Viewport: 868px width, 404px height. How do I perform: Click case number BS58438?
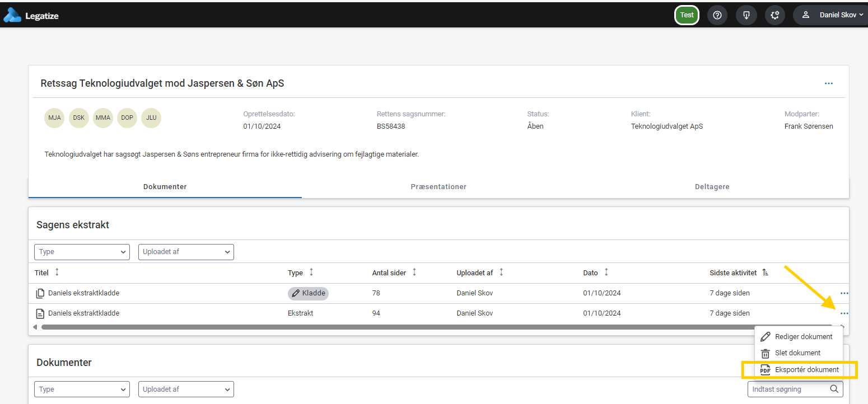(391, 126)
